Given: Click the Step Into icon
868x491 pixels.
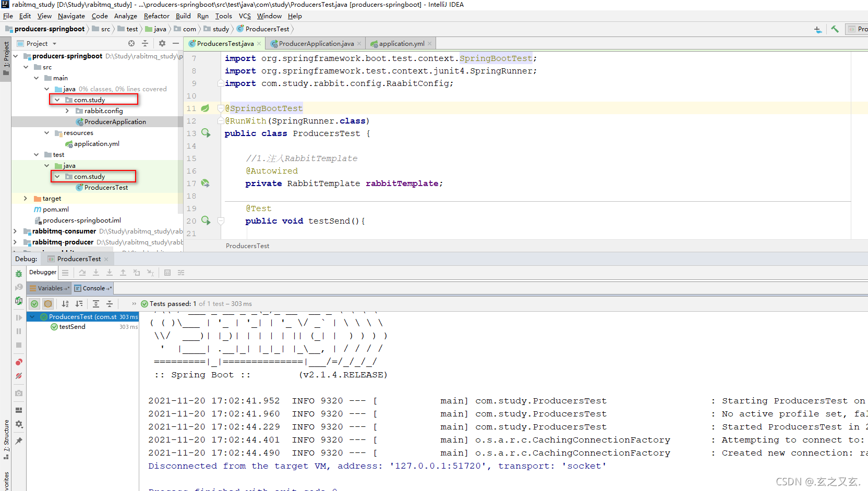Looking at the screenshot, I should (96, 273).
